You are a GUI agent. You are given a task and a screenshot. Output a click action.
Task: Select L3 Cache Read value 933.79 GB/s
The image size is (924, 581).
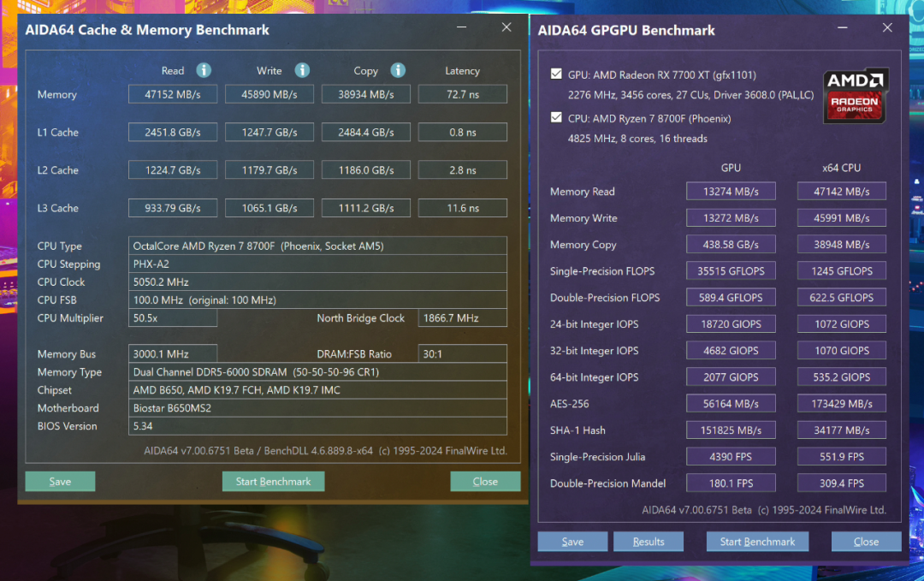173,208
